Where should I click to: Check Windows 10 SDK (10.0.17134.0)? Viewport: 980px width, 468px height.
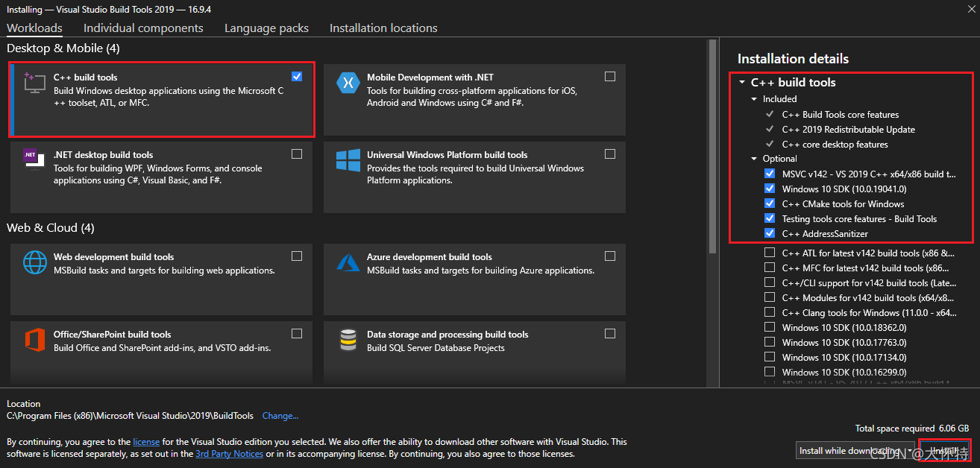click(x=770, y=357)
